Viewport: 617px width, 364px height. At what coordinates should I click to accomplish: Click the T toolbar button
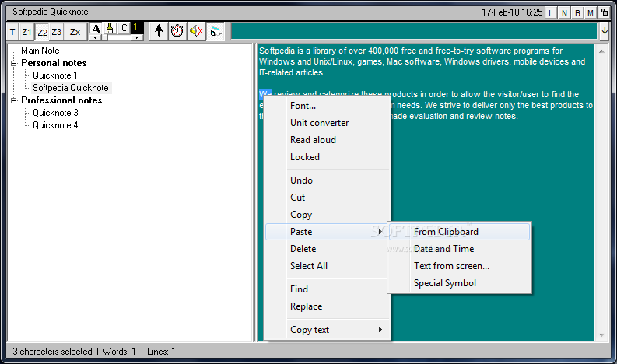pos(12,32)
